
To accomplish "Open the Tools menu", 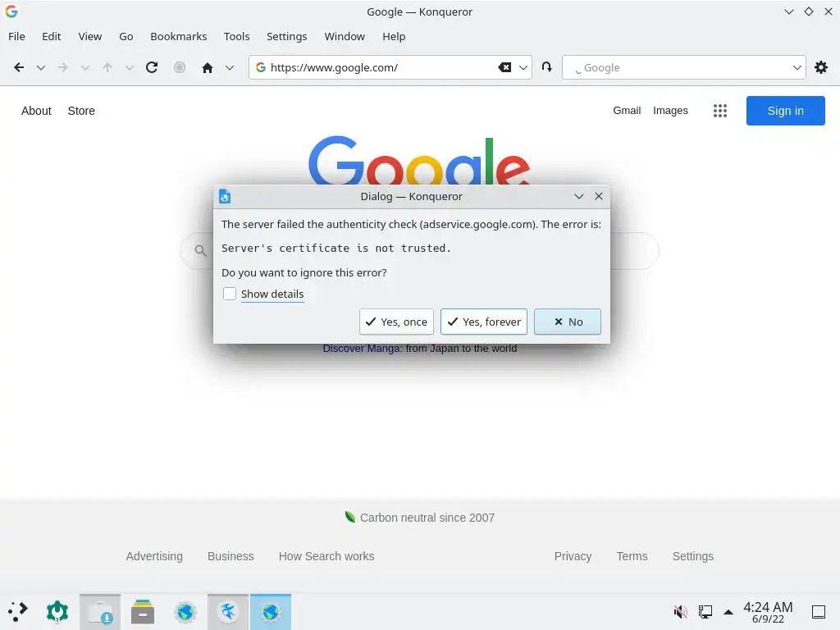I will 237,36.
